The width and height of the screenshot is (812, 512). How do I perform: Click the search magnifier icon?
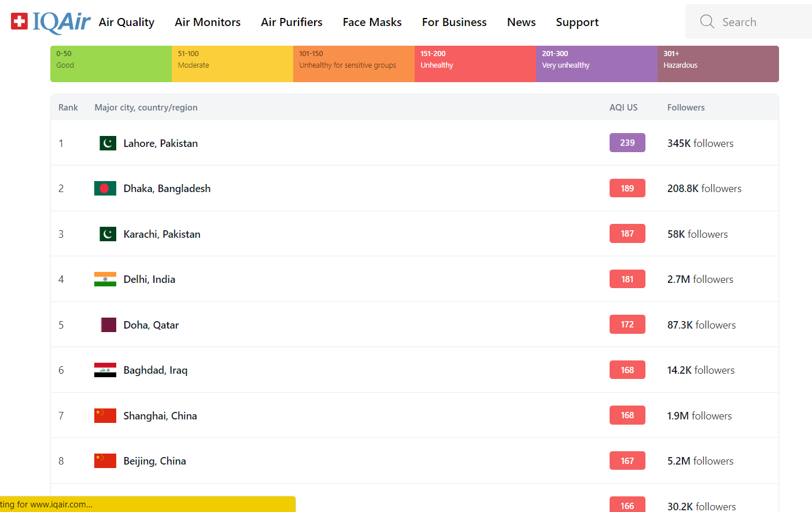tap(707, 22)
